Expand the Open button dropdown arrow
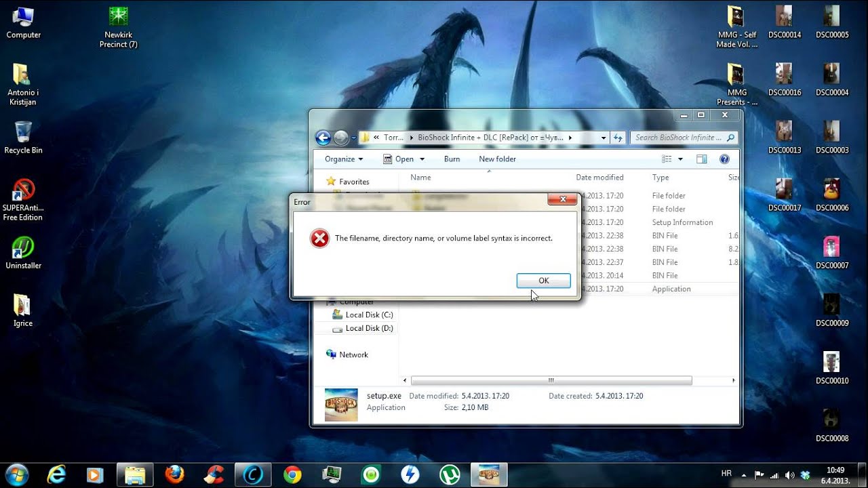Viewport: 868px width, 488px height. (422, 159)
